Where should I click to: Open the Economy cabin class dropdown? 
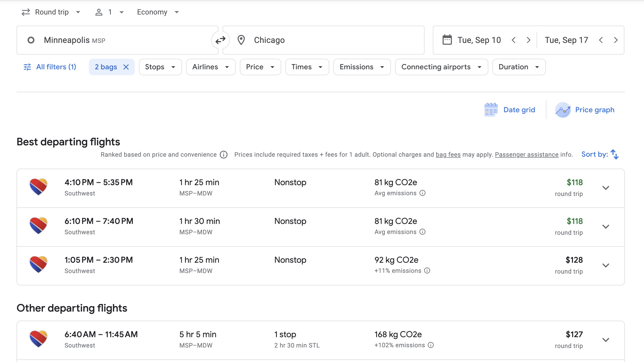[x=158, y=12]
